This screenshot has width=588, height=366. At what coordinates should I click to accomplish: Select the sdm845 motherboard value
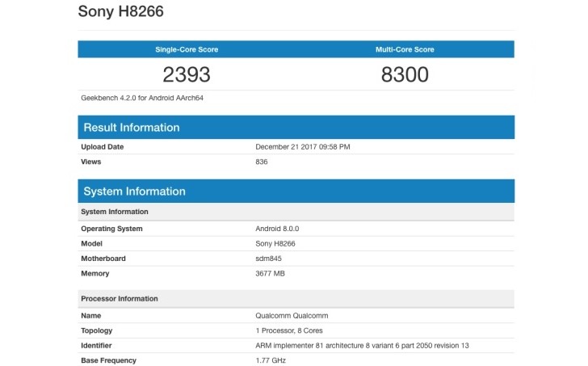coord(269,259)
